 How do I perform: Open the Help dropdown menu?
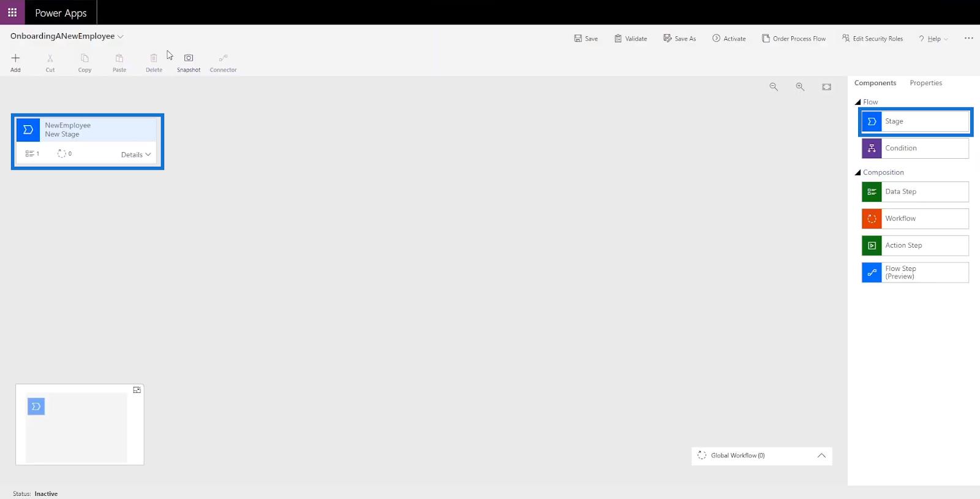pos(933,39)
